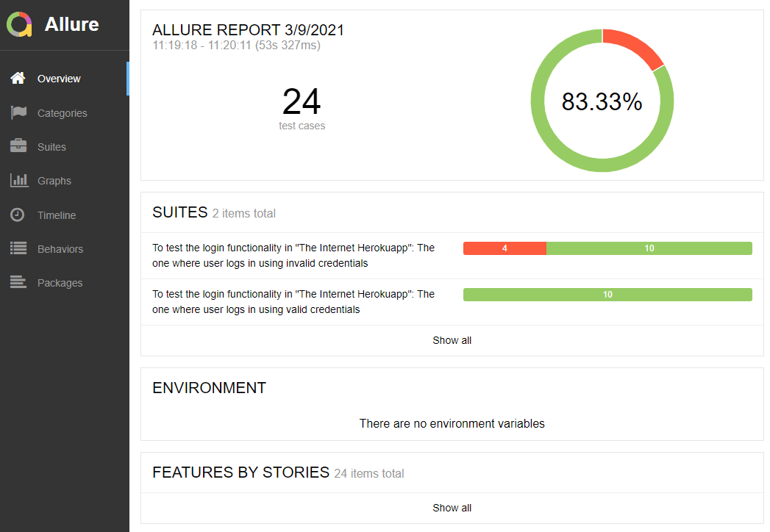Click the FEATURES BY STORIES heading

[240, 472]
